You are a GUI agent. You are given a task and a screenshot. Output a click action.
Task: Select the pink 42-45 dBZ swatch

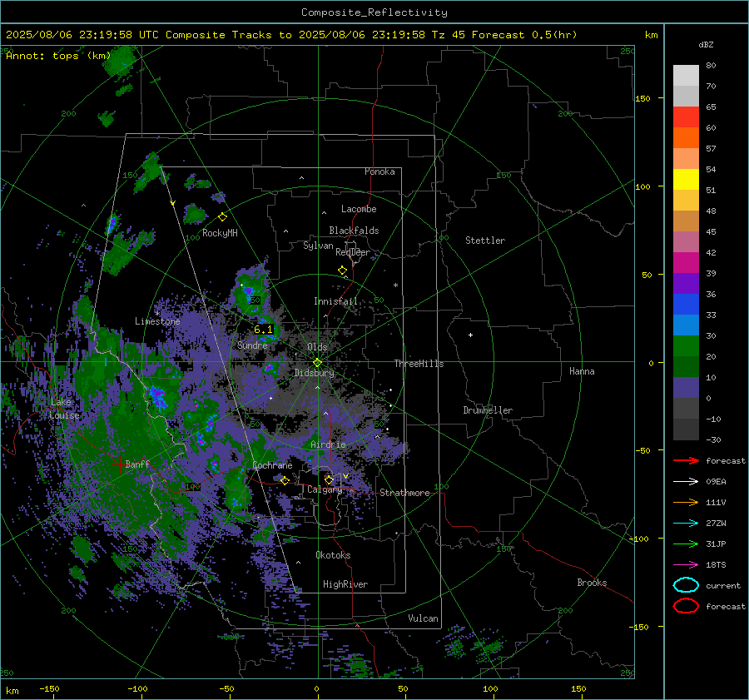[x=686, y=241]
